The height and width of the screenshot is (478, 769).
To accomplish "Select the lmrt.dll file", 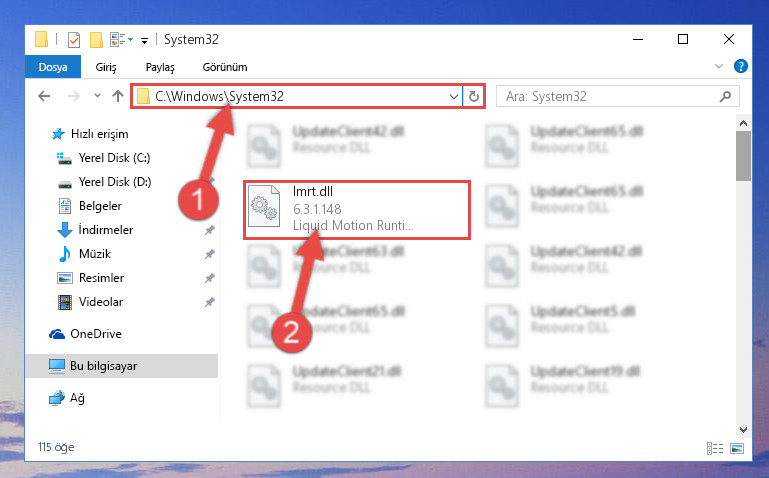I will tap(357, 209).
